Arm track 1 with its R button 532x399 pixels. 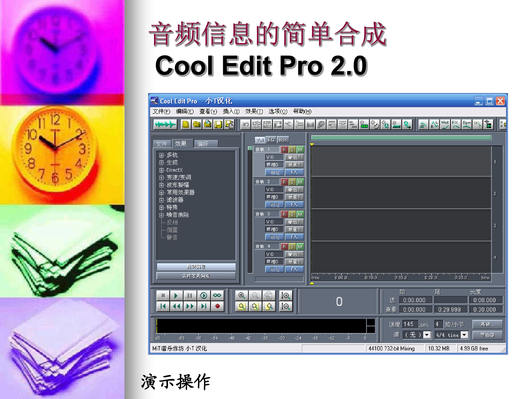284,150
